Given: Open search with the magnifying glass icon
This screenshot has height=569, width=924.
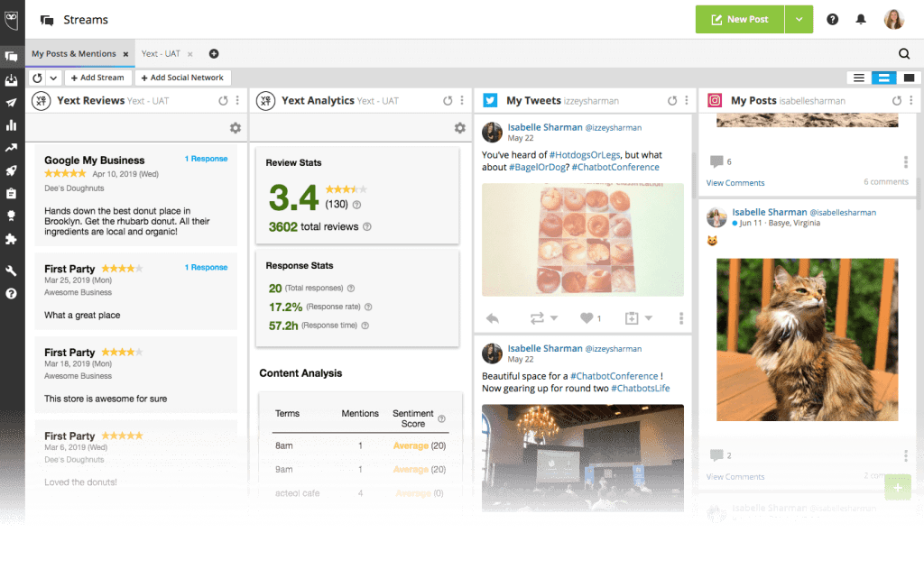Looking at the screenshot, I should pyautogui.click(x=904, y=54).
